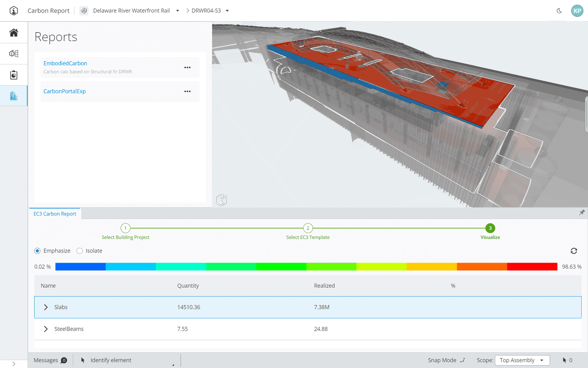588x368 pixels.
Task: Open the DRWR04-S3 dropdown in the header
Action: click(227, 10)
